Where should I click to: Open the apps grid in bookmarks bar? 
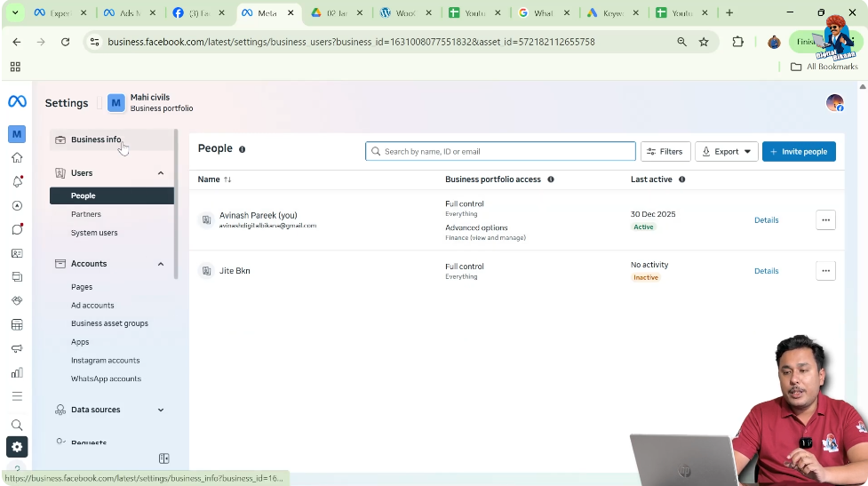click(15, 67)
